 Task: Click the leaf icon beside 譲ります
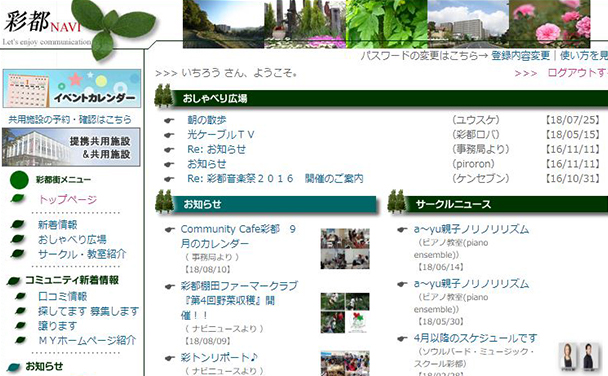click(x=20, y=326)
